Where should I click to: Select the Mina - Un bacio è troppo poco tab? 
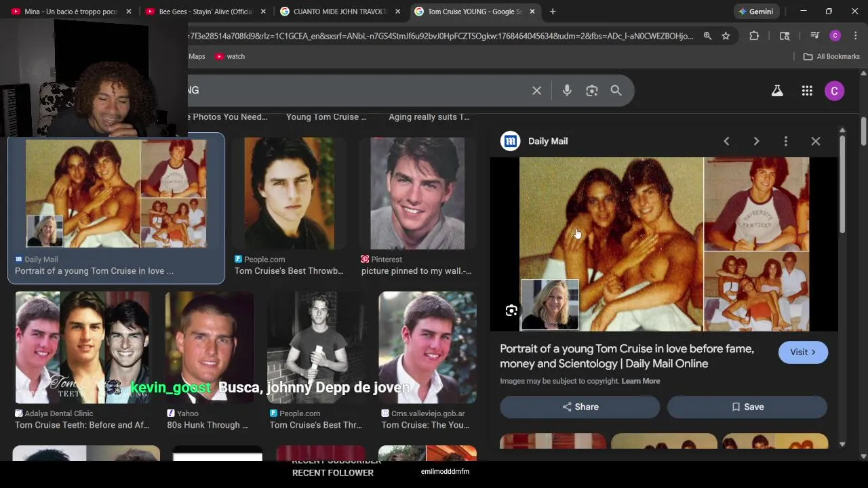click(x=71, y=12)
